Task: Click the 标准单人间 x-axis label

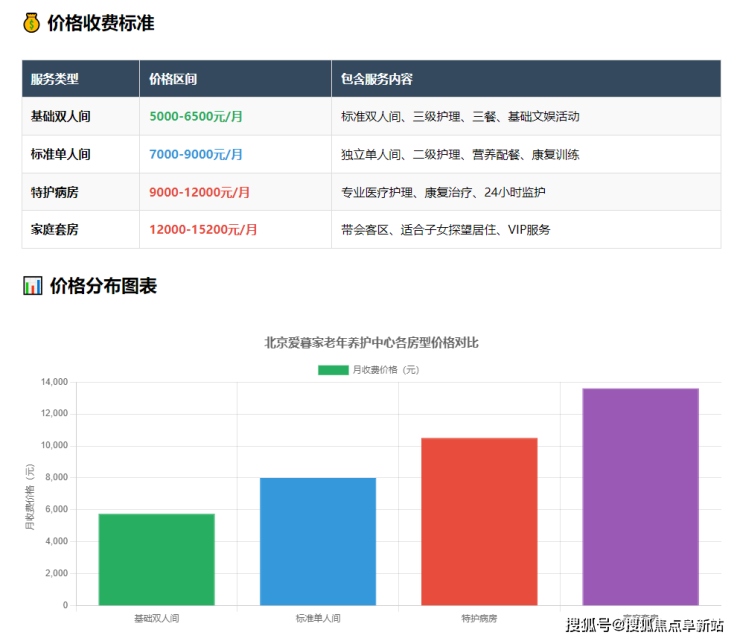Action: point(318,618)
